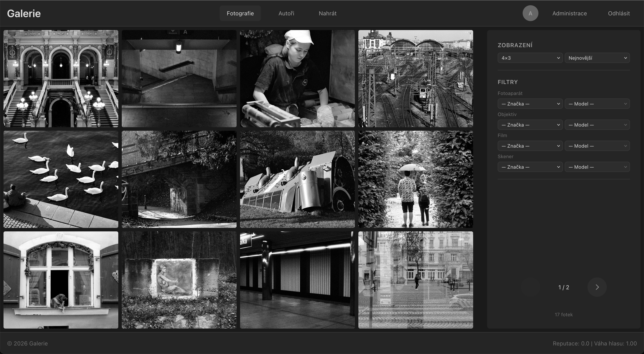Open the swans on water photo
Screen dimensions: 644x354
61,179
